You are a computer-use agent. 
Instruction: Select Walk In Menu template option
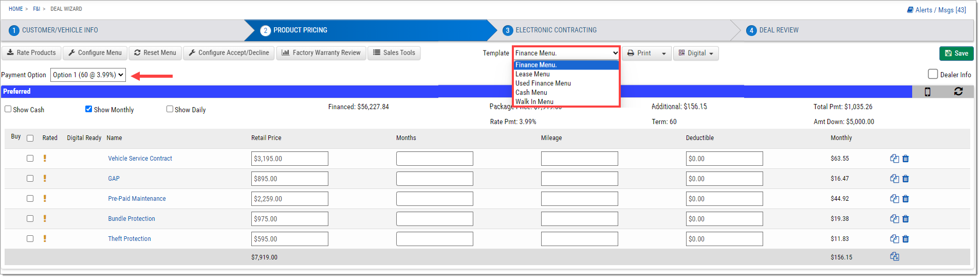point(566,101)
